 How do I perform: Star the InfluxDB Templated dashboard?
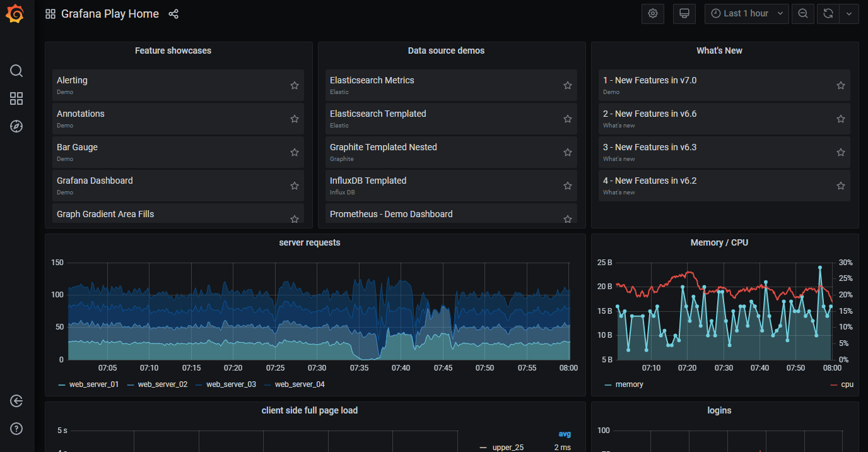pyautogui.click(x=568, y=186)
